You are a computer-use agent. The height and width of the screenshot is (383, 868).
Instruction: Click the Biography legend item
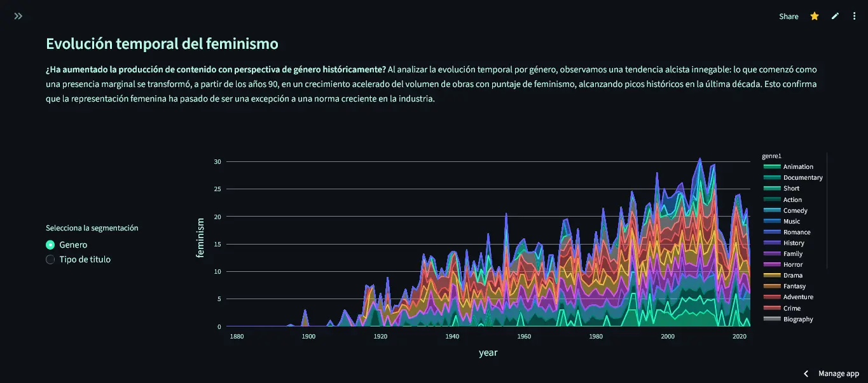pos(797,319)
